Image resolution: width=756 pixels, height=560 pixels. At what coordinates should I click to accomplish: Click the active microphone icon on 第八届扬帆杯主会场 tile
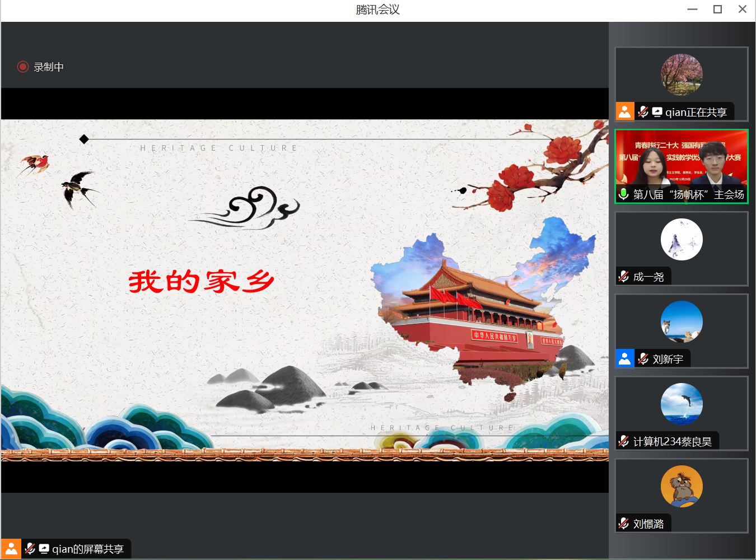624,194
